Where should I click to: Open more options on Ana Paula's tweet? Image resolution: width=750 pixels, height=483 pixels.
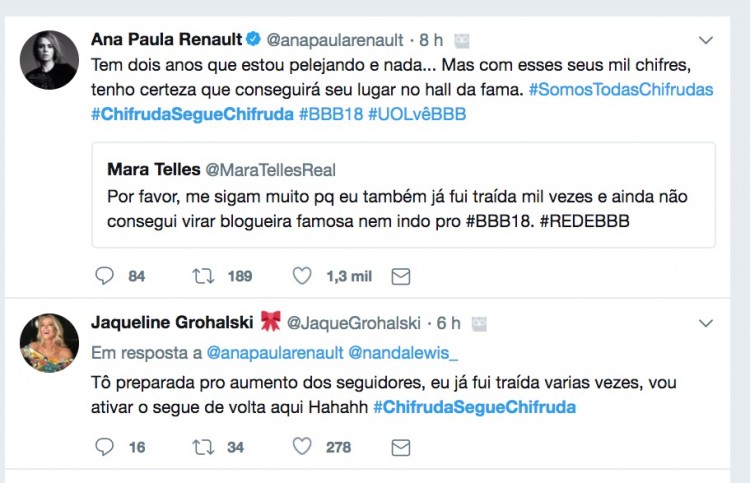click(706, 40)
